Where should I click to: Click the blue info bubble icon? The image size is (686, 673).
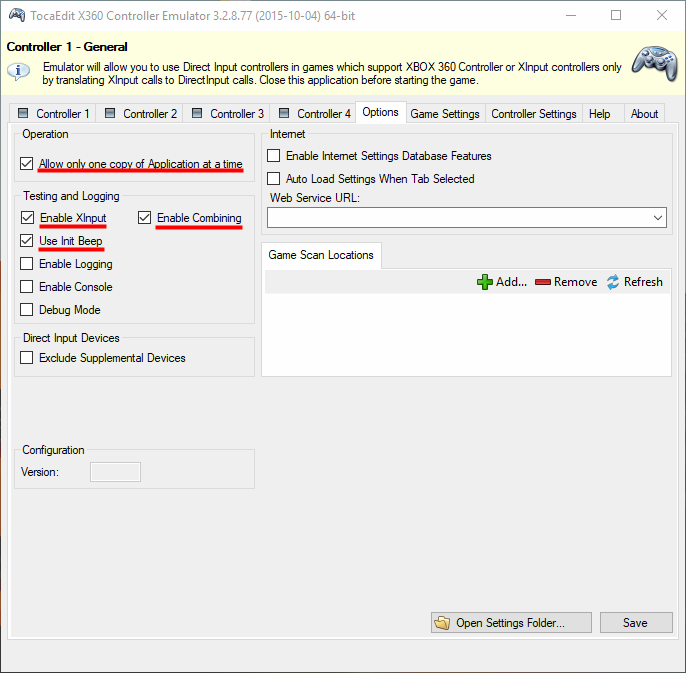pos(18,71)
